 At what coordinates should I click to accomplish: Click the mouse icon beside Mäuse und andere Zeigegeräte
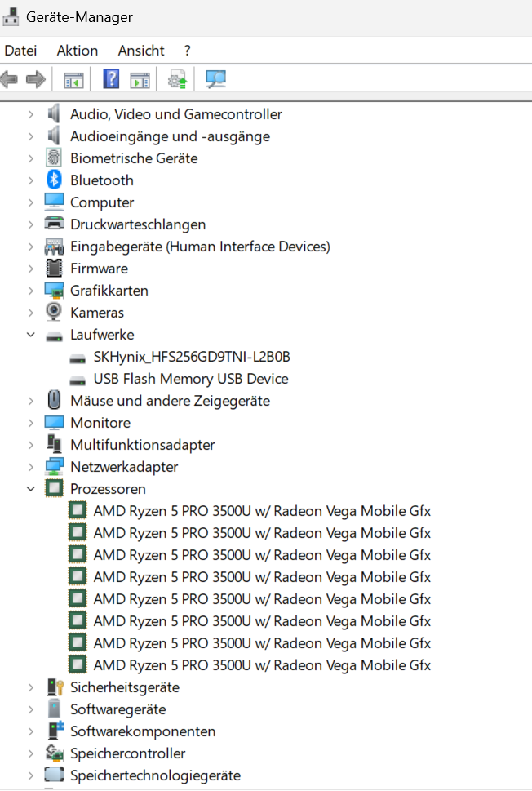coord(54,400)
